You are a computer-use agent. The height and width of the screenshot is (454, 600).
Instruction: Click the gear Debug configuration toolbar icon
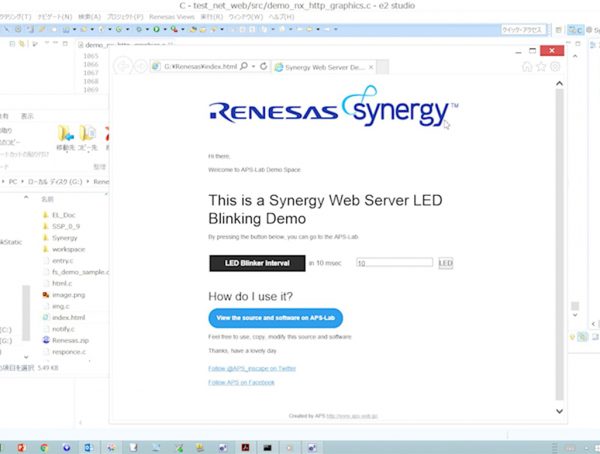pos(139,29)
